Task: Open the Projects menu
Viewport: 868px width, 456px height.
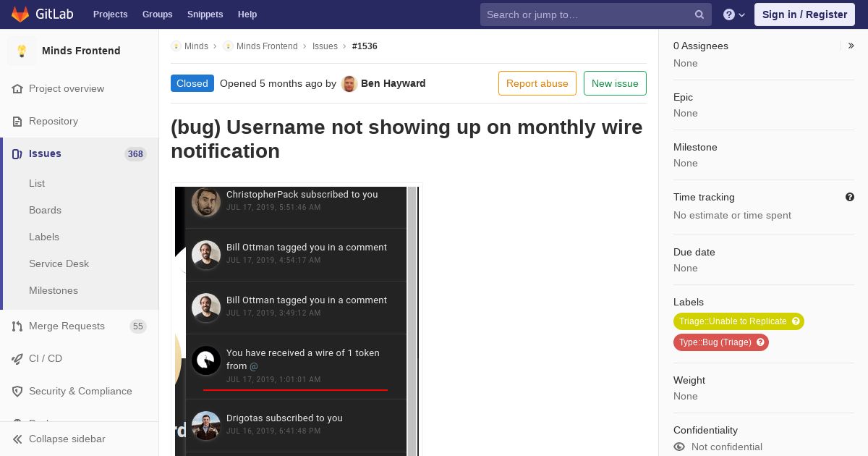Action: (111, 14)
